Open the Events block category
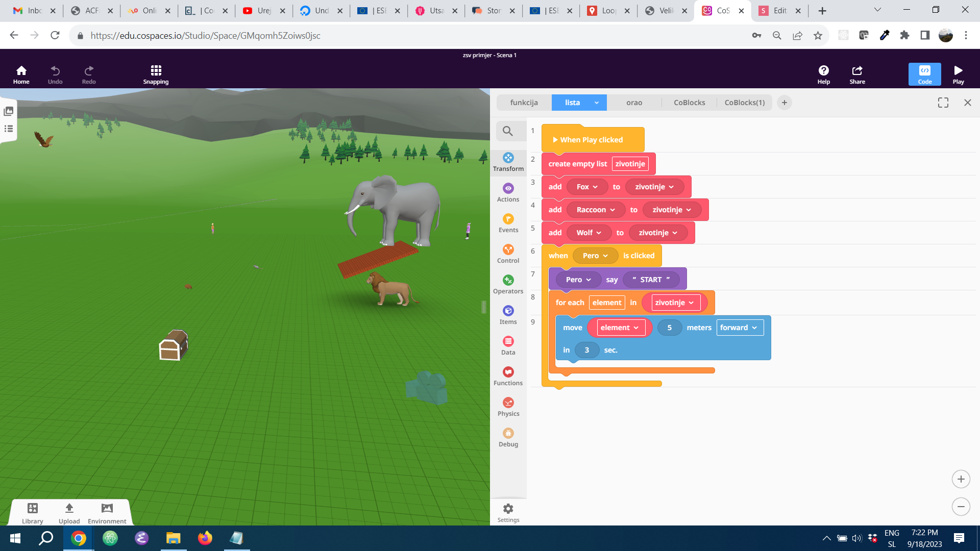Screen dimensions: 980x551 [508, 223]
